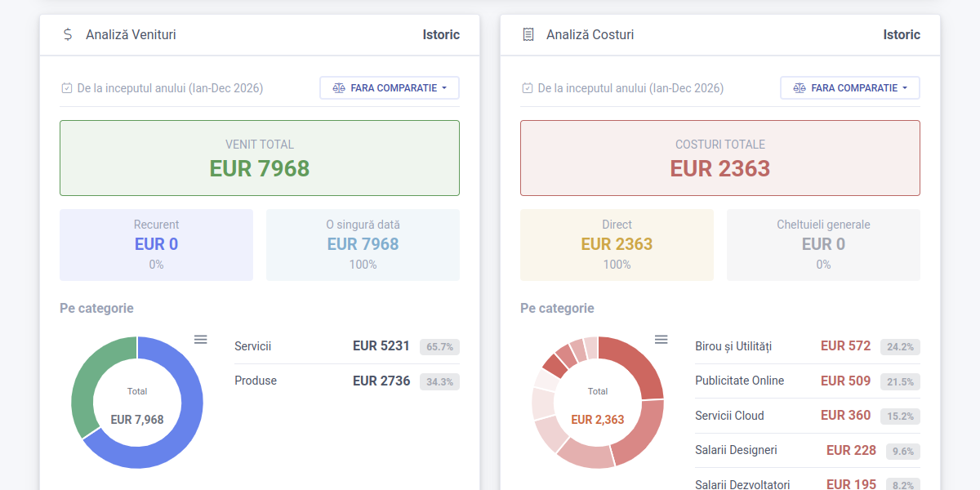Image resolution: width=980 pixels, height=490 pixels.
Task: Toggle the Direct costs card
Action: click(x=617, y=244)
